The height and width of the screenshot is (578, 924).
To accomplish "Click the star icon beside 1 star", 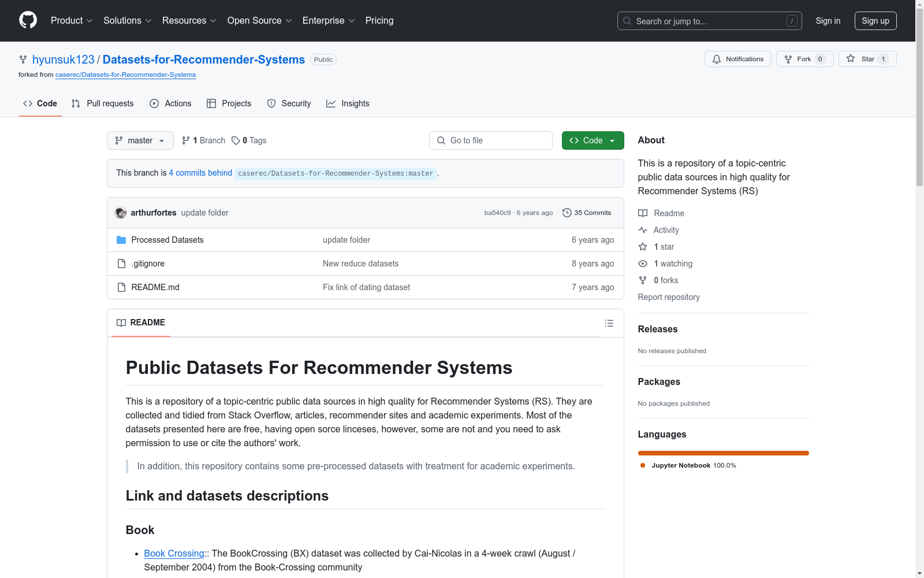I will [x=643, y=247].
